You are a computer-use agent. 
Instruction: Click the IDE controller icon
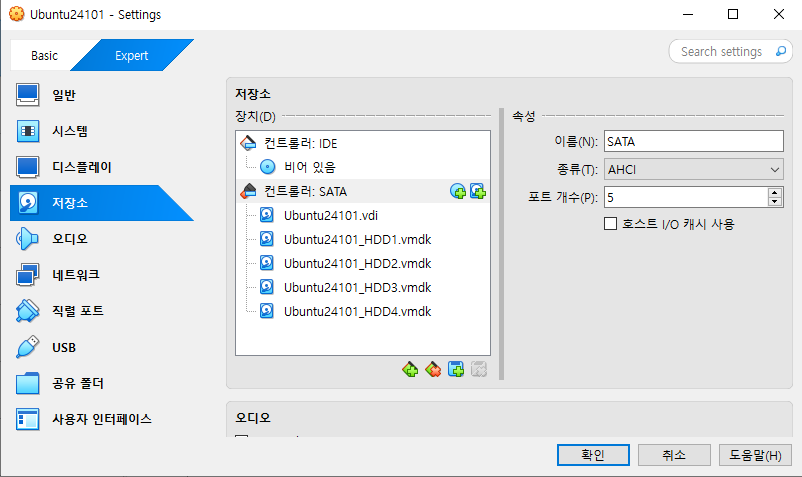click(x=248, y=143)
